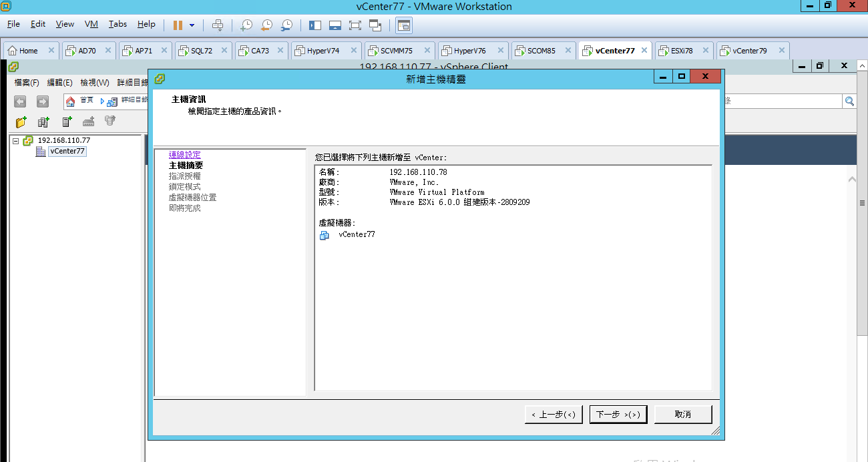Click the folder-with-plus icon in vSphere toolbar
868x462 pixels.
pyautogui.click(x=21, y=122)
